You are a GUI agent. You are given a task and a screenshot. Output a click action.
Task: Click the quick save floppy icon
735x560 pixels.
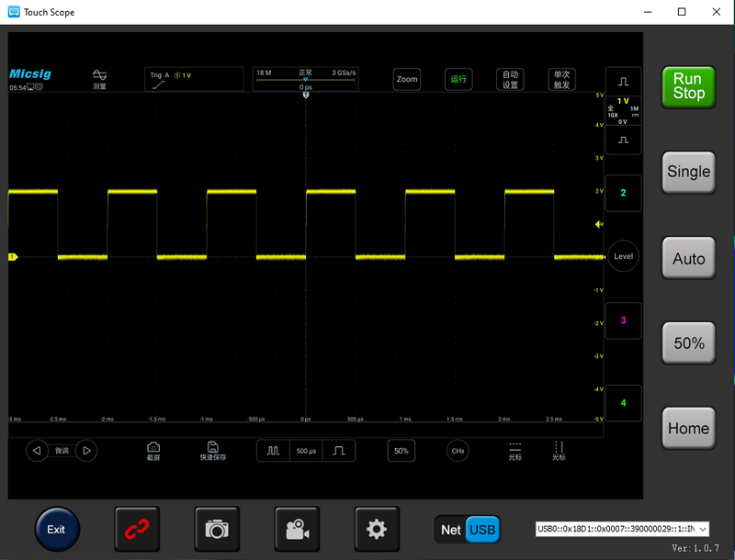213,452
